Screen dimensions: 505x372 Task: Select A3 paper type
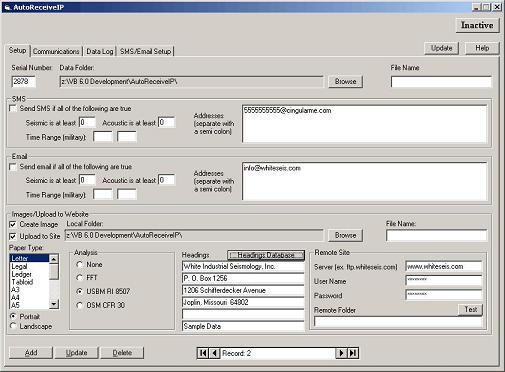click(x=29, y=289)
